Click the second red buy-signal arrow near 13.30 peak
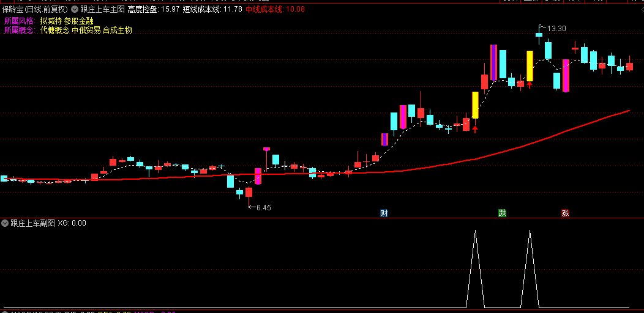Screen dimensions: 644x313 (x=530, y=84)
